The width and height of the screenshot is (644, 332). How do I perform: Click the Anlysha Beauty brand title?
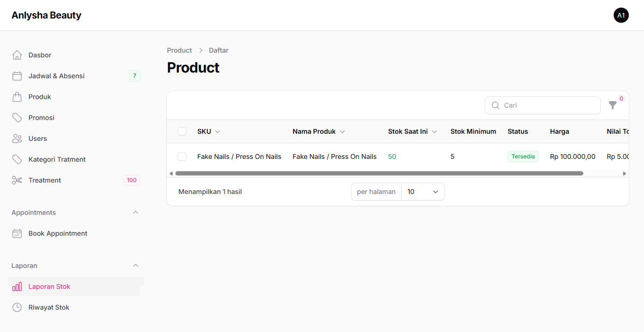pyautogui.click(x=46, y=15)
